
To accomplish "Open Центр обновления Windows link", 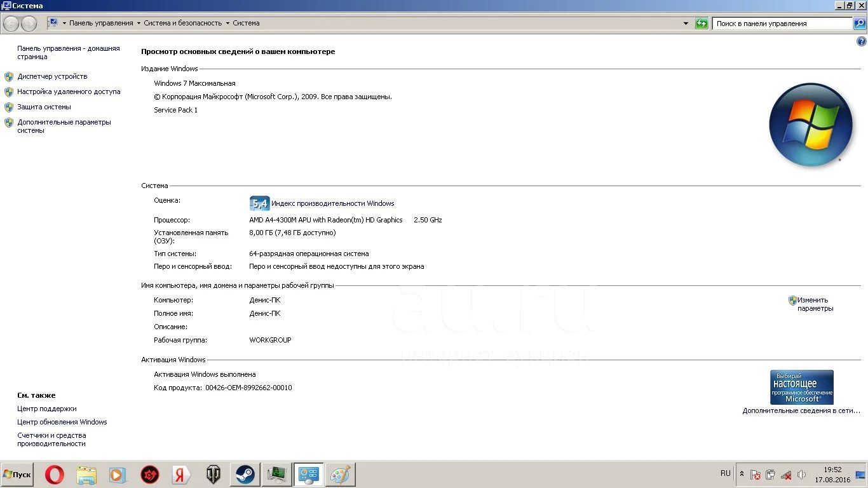I will pos(62,422).
